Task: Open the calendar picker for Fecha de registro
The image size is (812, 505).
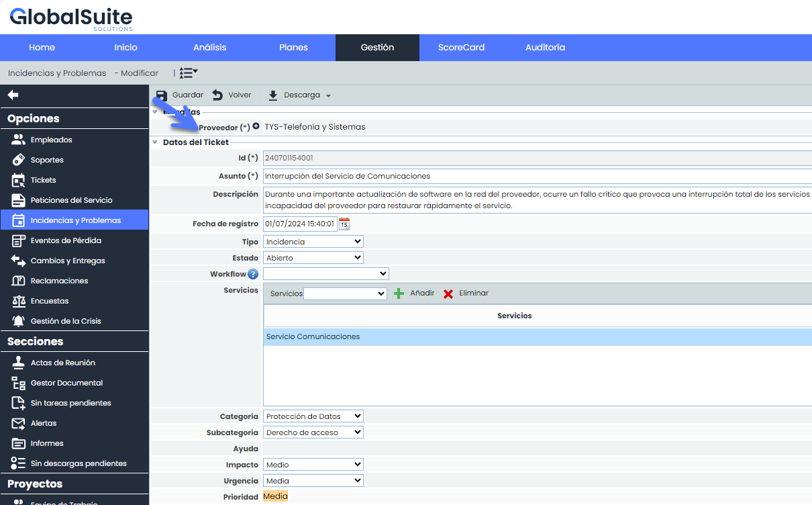Action: tap(344, 224)
